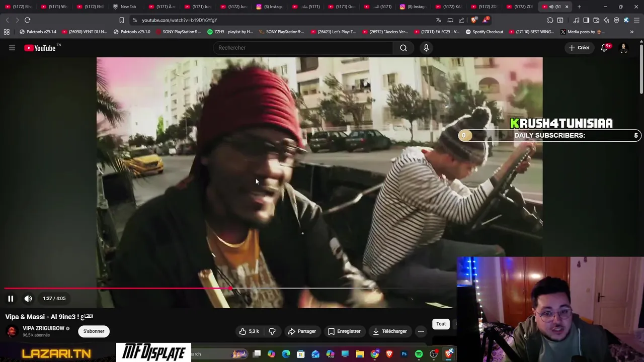Go back in browser history
The image size is (644, 362).
pos(7,20)
